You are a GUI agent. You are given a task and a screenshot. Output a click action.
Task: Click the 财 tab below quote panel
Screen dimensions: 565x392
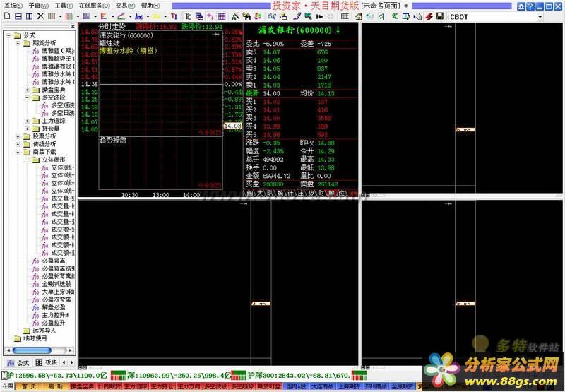pyautogui.click(x=321, y=194)
